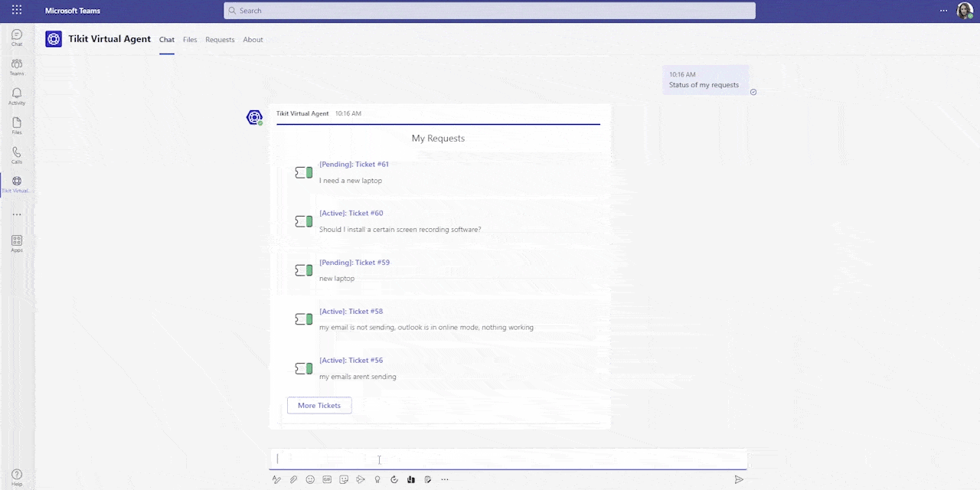The image size is (980, 490).
Task: Click text 'my email is not sending, outlook...'
Action: (426, 328)
